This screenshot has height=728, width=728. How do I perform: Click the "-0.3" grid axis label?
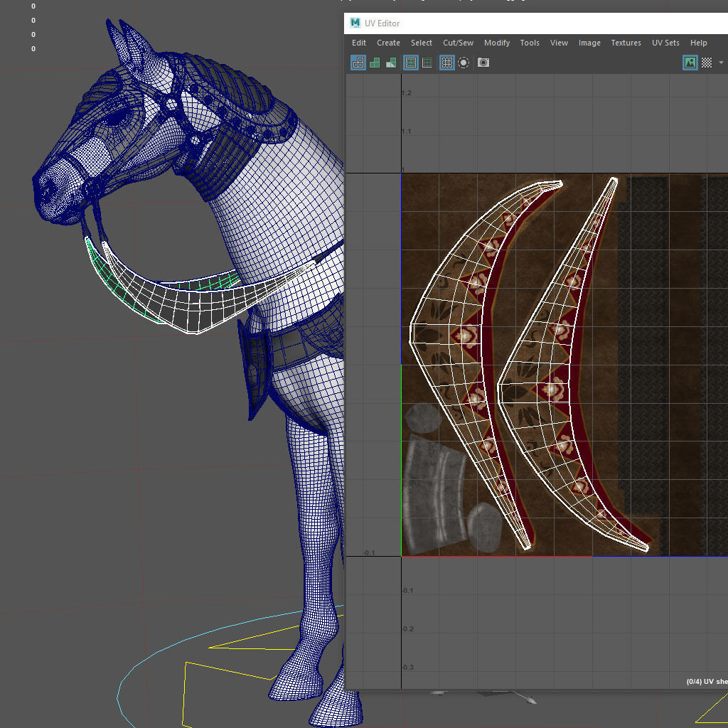[407, 667]
